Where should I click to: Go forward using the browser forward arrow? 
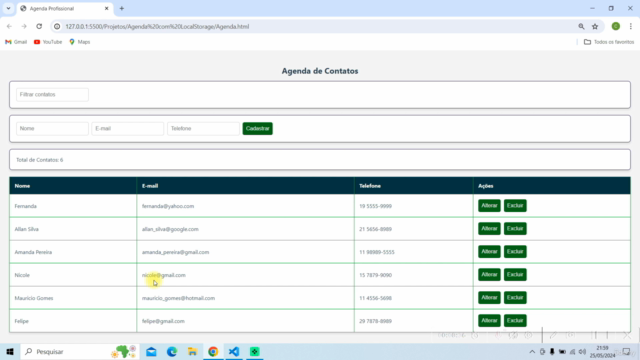coord(24,27)
